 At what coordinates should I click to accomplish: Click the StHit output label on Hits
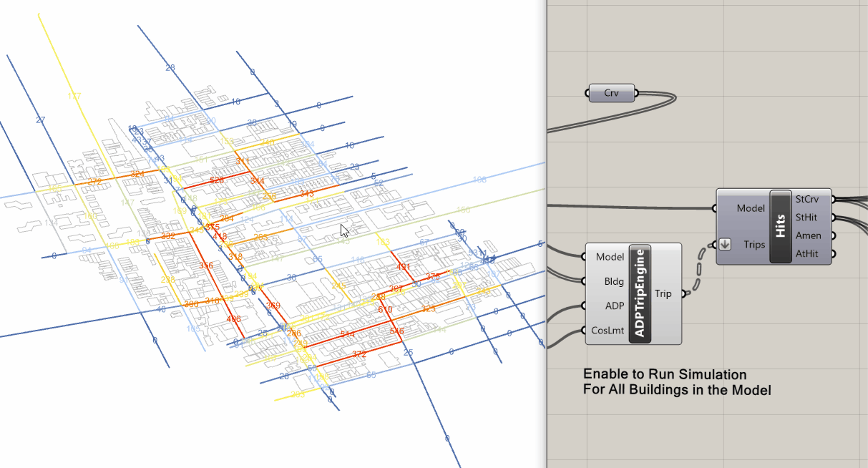click(806, 217)
